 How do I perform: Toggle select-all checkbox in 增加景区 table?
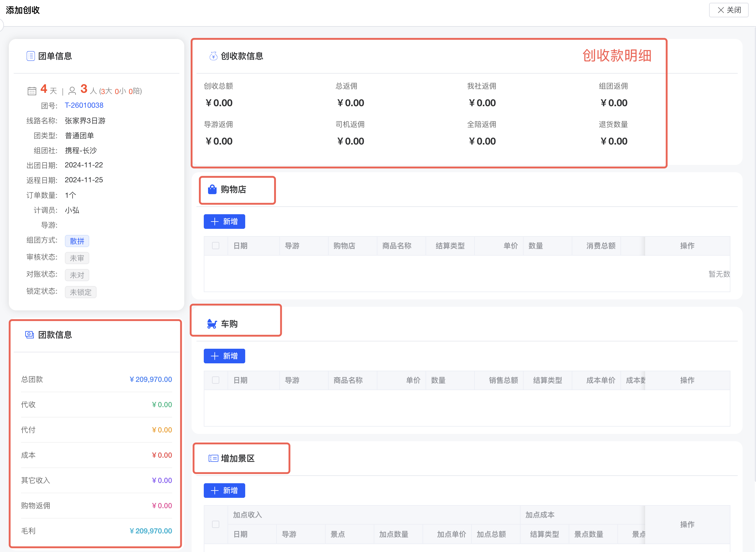[x=216, y=524]
